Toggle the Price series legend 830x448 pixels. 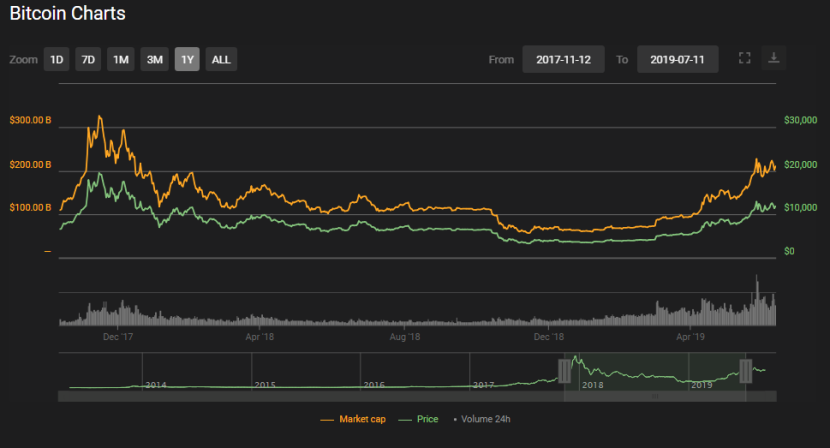(419, 419)
